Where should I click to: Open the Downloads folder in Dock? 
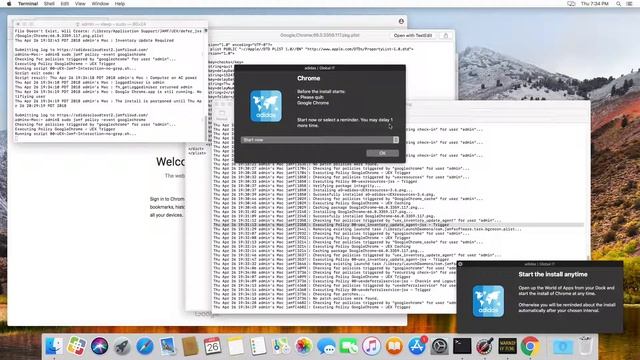tap(562, 347)
